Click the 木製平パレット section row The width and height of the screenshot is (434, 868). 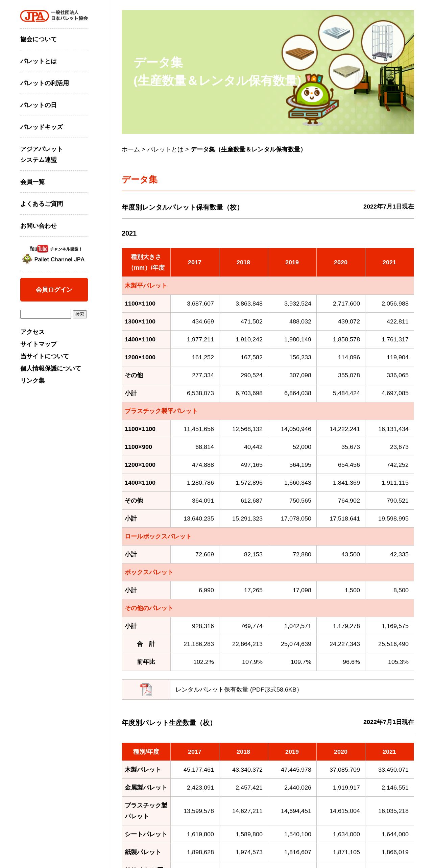268,286
